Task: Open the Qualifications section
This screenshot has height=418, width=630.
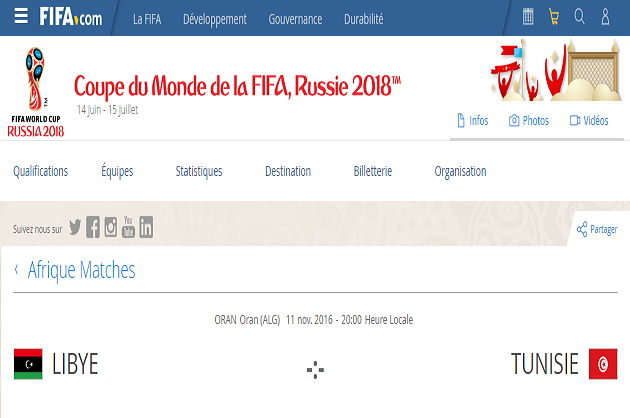Action: [x=41, y=172]
